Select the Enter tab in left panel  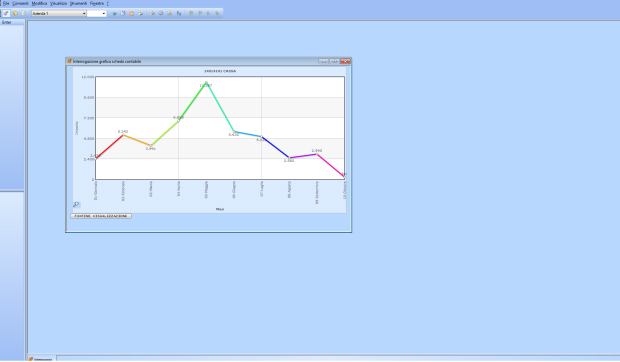pos(7,23)
